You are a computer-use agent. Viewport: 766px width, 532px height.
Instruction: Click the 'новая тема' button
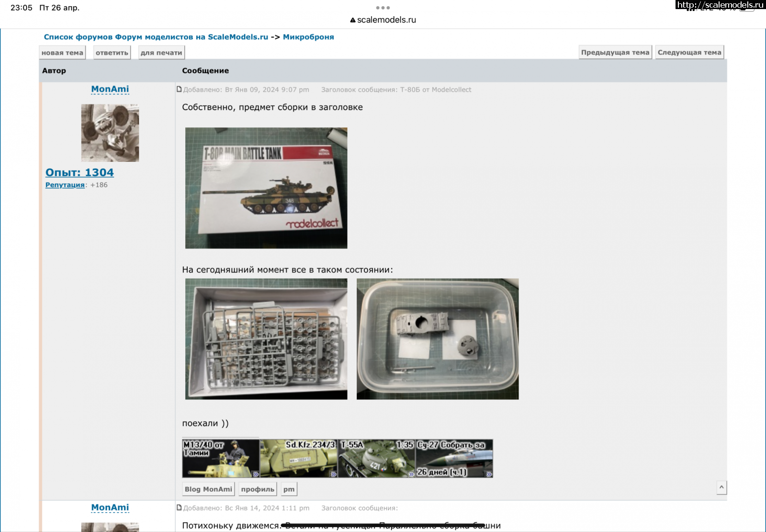point(62,53)
